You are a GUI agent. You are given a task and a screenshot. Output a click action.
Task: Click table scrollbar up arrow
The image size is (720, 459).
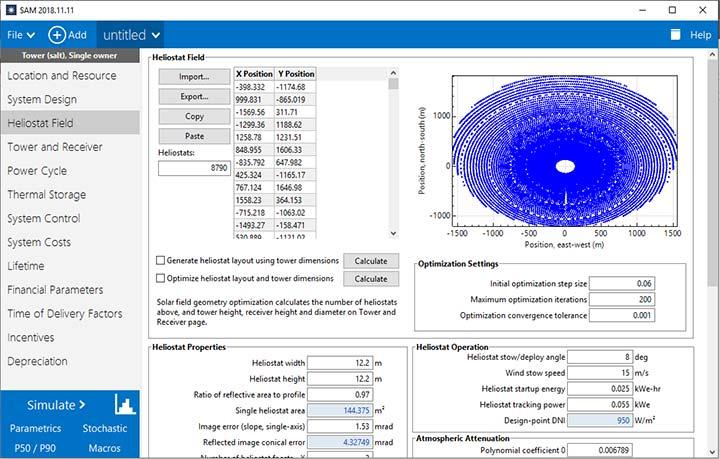point(393,73)
